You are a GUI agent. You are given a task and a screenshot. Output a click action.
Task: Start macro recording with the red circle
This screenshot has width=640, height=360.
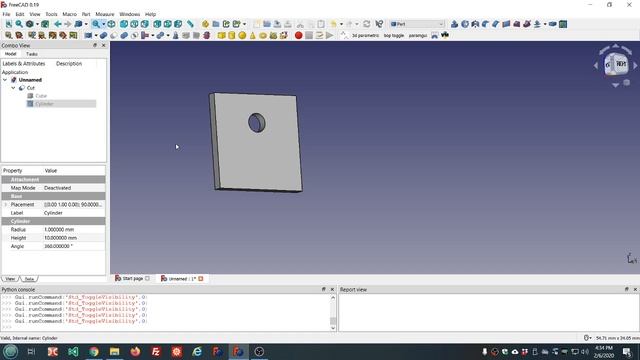coord(298,36)
